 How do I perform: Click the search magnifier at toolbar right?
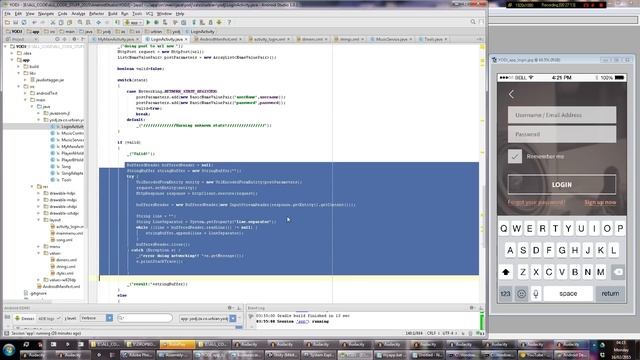473,22
